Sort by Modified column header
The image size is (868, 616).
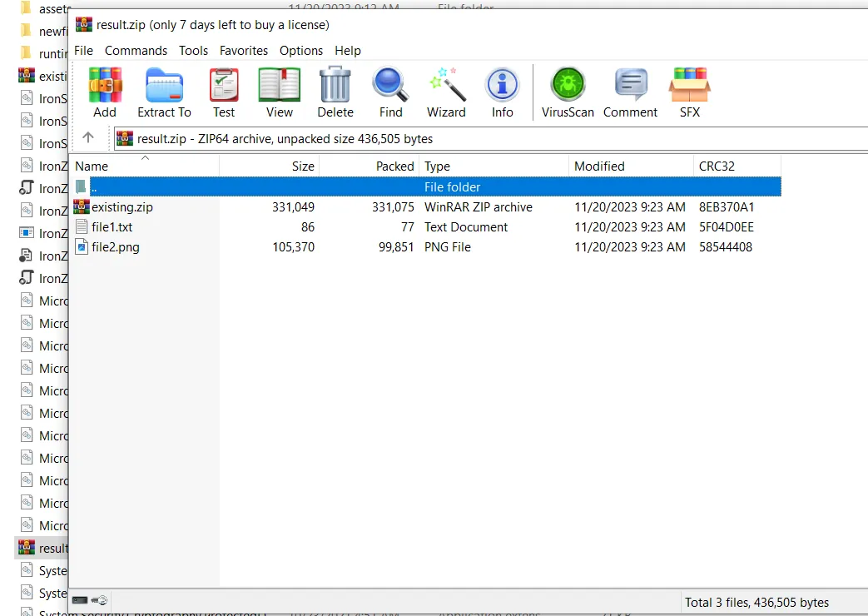(x=599, y=166)
